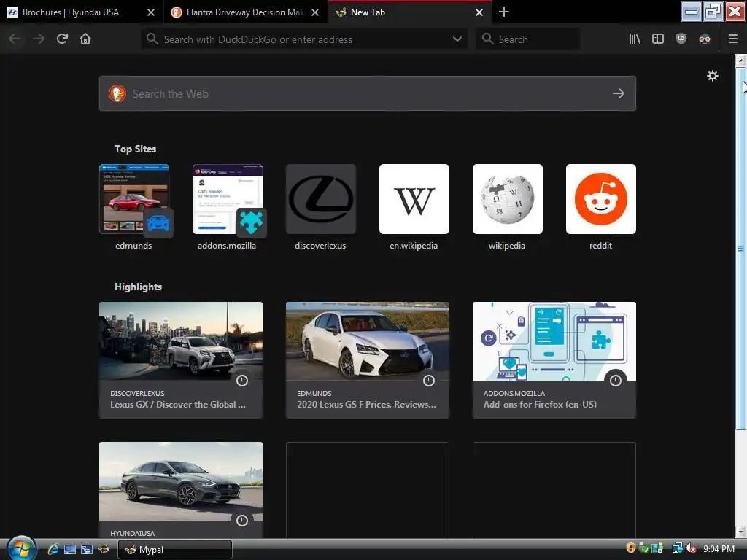
Task: Click the vertical scrollbar thumb
Action: (740, 248)
